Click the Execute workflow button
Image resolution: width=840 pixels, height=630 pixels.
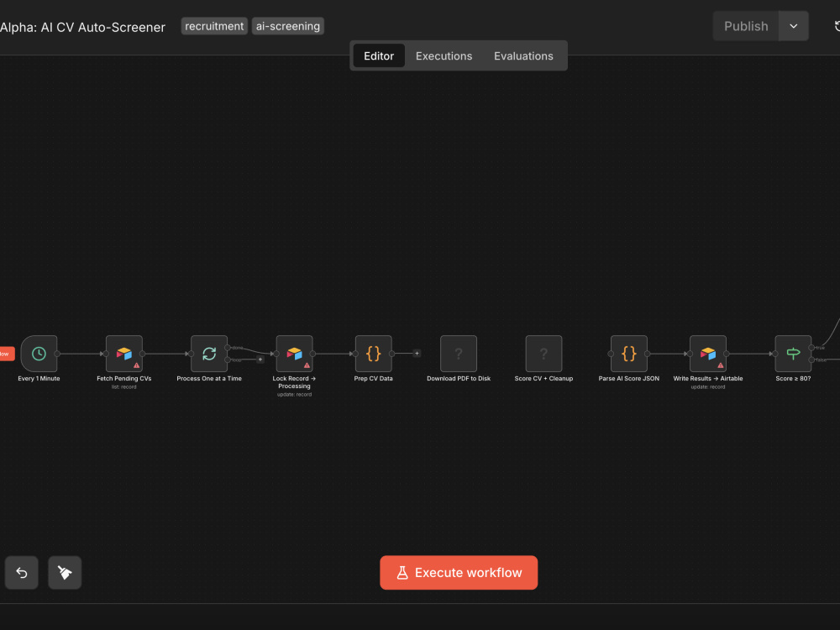point(459,573)
